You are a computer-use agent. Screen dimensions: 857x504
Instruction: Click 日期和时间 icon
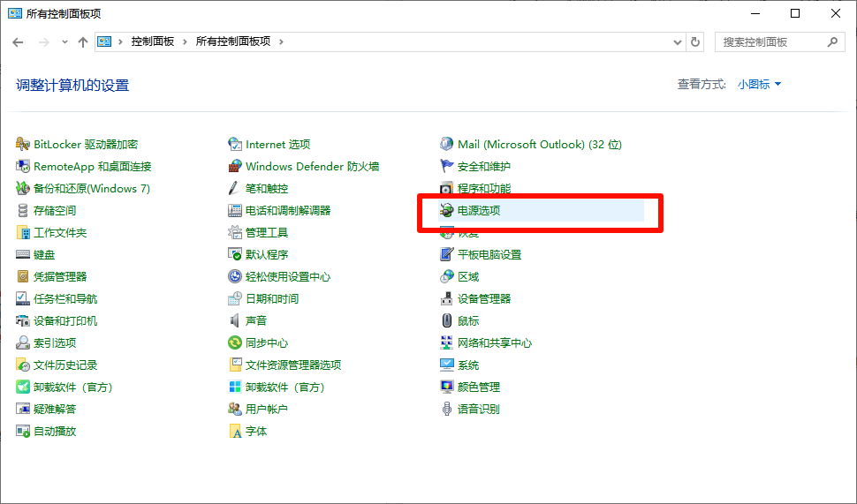click(234, 298)
